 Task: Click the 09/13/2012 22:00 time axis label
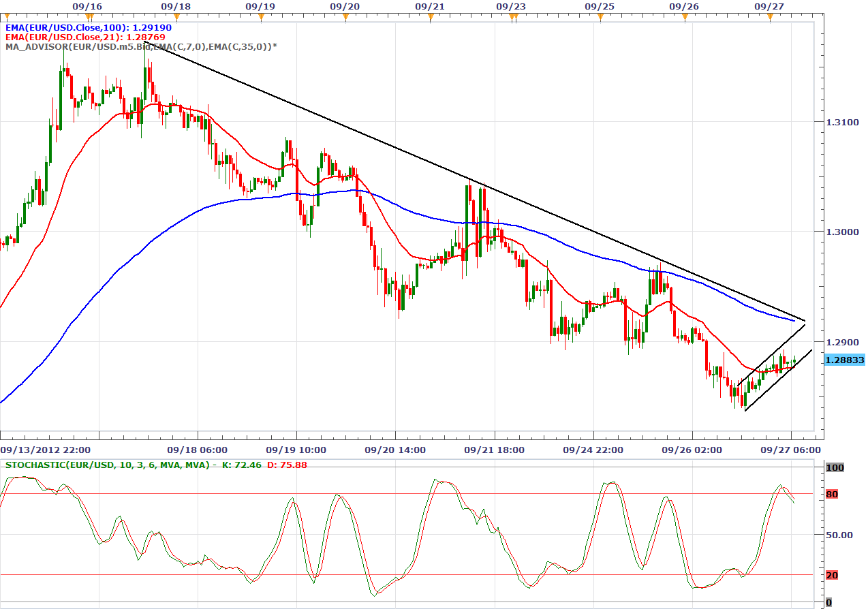(x=45, y=450)
